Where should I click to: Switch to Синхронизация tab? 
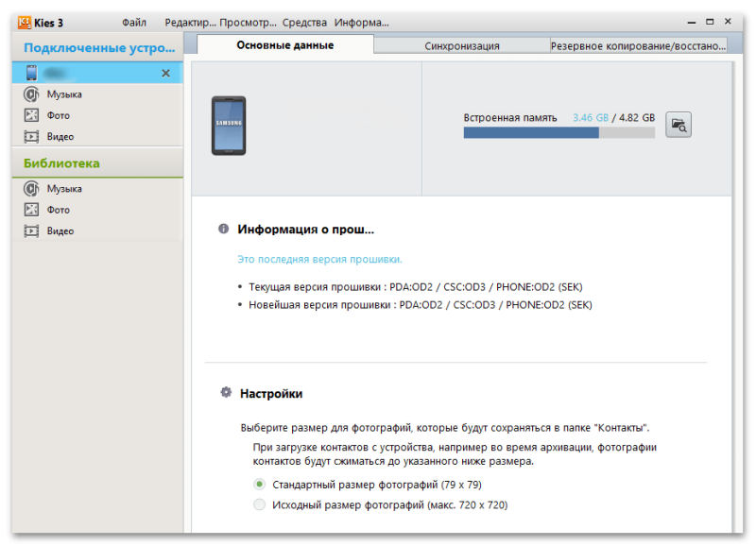pos(462,45)
